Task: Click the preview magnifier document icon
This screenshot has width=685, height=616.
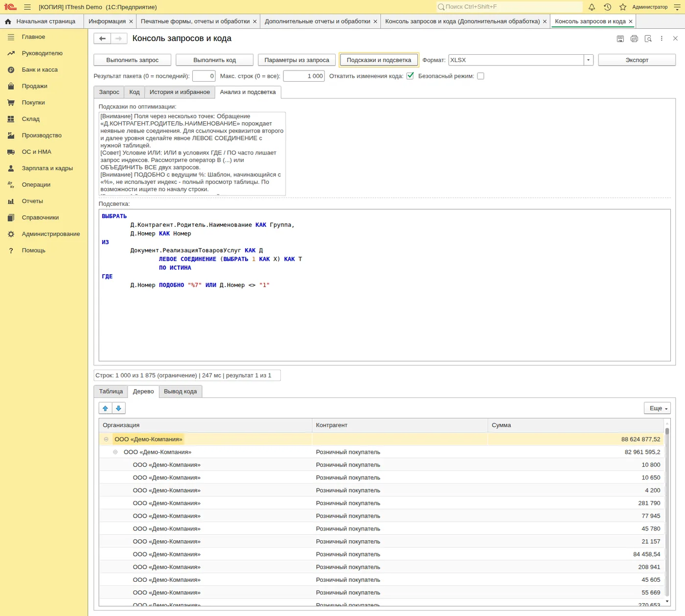Action: [648, 39]
